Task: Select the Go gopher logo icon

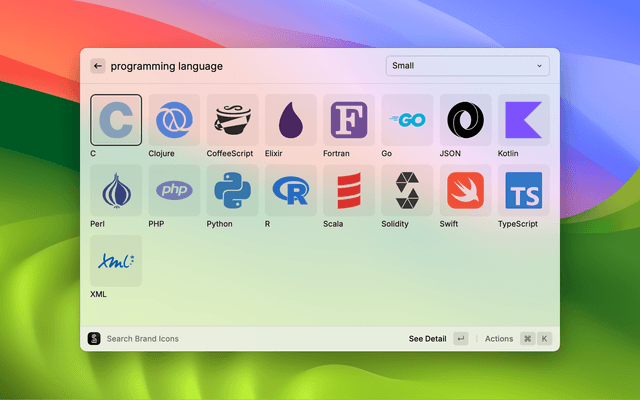Action: pyautogui.click(x=407, y=120)
